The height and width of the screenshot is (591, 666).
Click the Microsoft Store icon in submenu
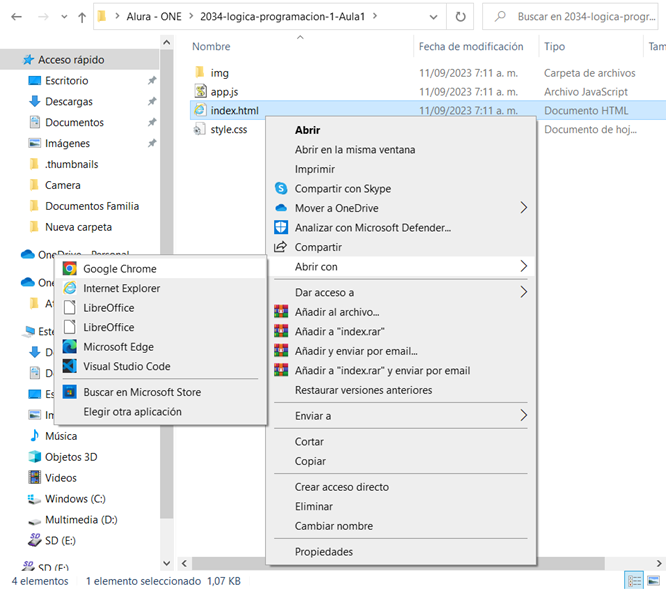coord(70,392)
